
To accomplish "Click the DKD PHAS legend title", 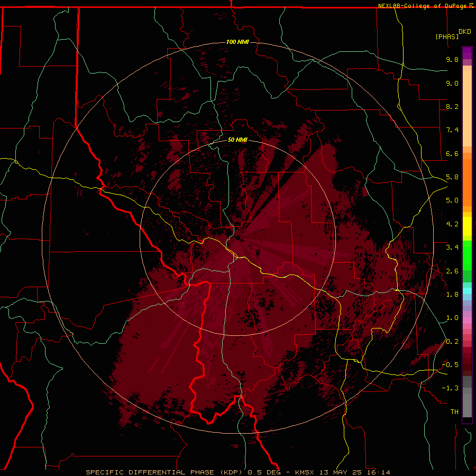I will (453, 34).
